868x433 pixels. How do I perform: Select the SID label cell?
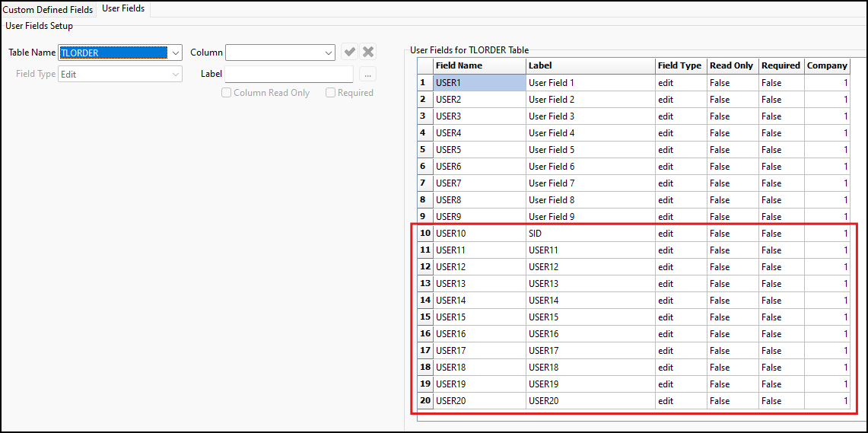coord(590,234)
